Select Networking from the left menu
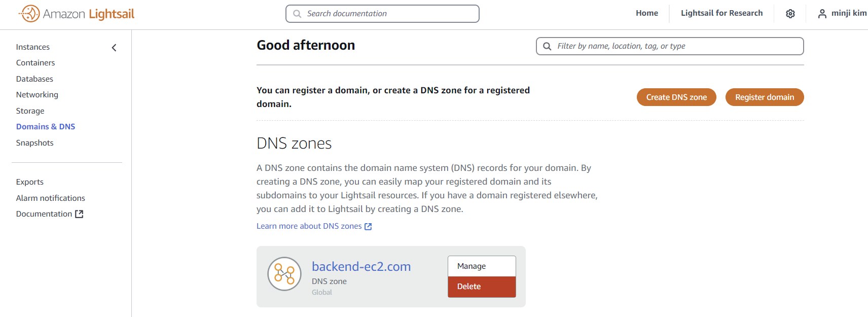Screen dimensions: 868x317 (x=37, y=95)
